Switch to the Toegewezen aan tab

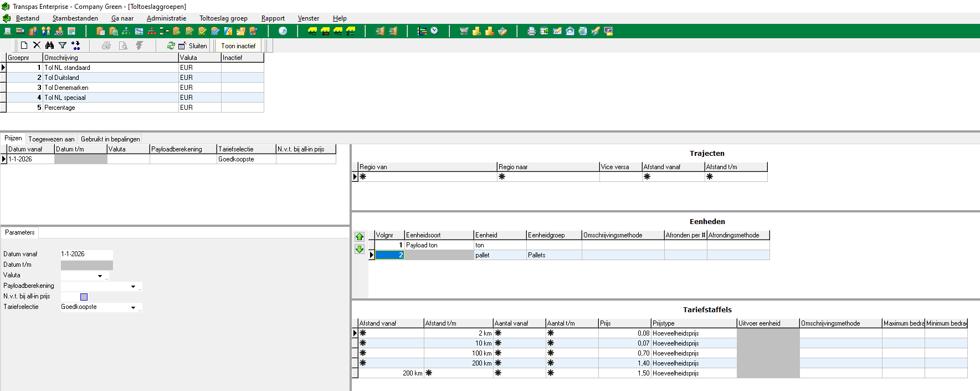(52, 139)
